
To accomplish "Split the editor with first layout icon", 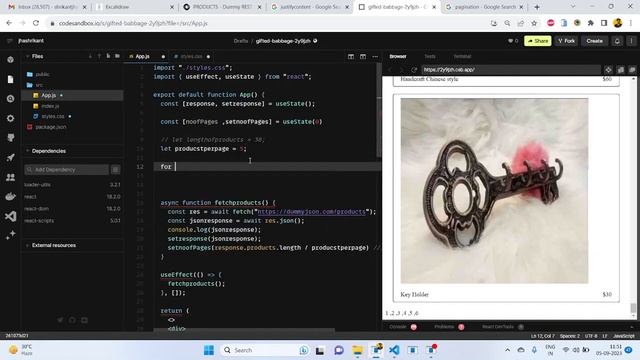I will [x=351, y=56].
